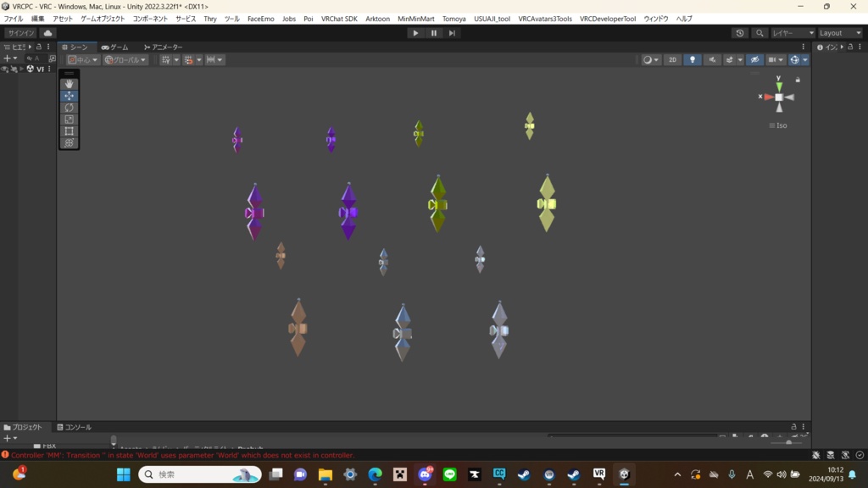The width and height of the screenshot is (868, 488).
Task: Select the Scale tool
Action: pos(70,119)
